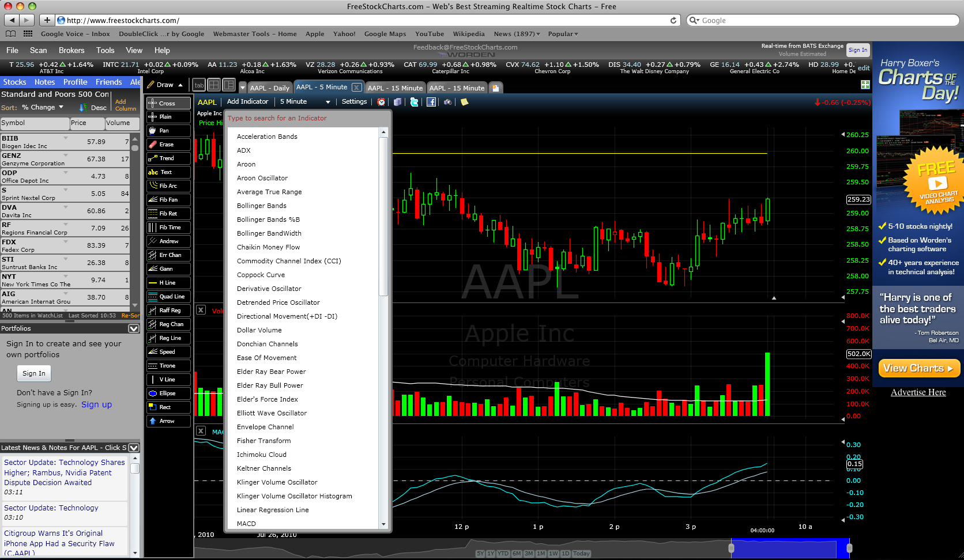This screenshot has width=964, height=560.
Task: Set chart range to 1M
Action: tap(541, 554)
